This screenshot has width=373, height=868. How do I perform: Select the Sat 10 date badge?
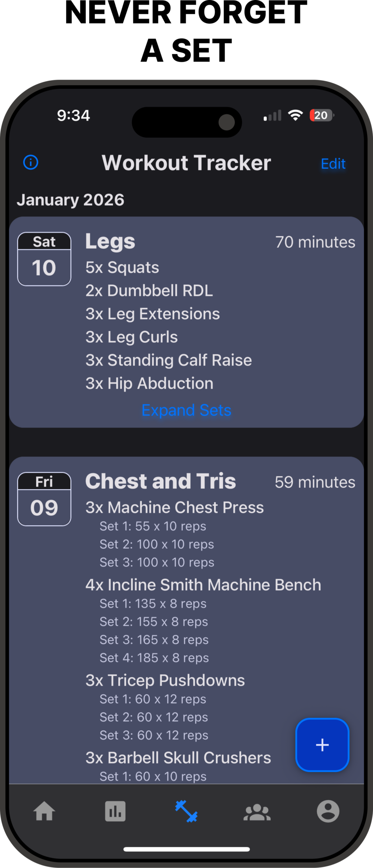point(44,259)
